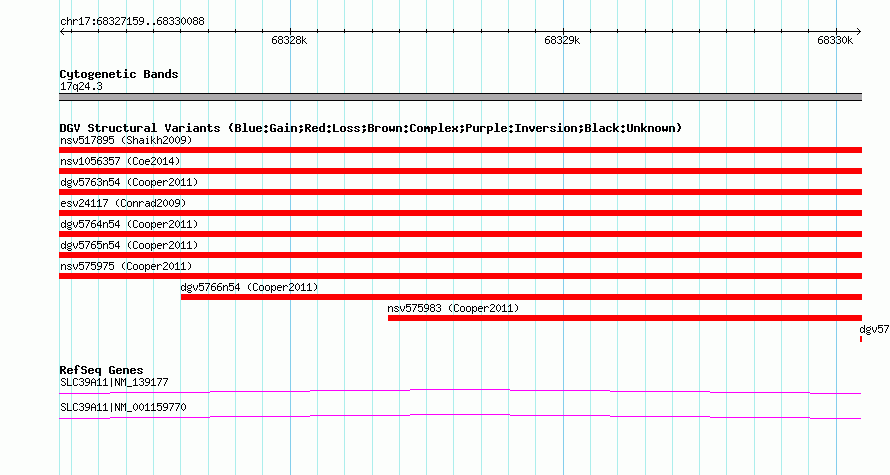Click the gray 17q24.3 cytogenetic band bar
The image size is (890, 475).
coord(460,97)
